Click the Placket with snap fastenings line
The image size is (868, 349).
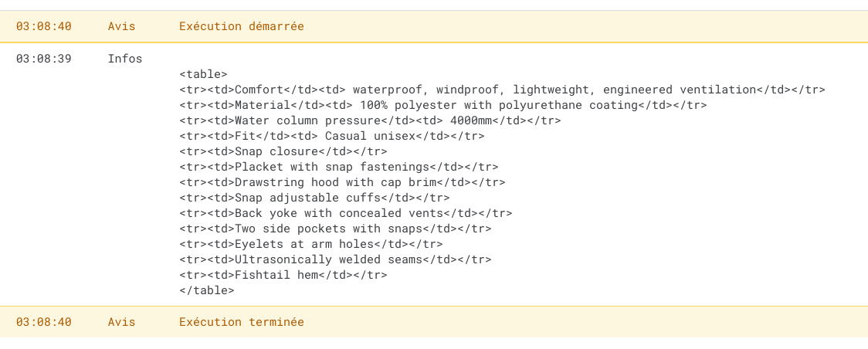(338, 167)
